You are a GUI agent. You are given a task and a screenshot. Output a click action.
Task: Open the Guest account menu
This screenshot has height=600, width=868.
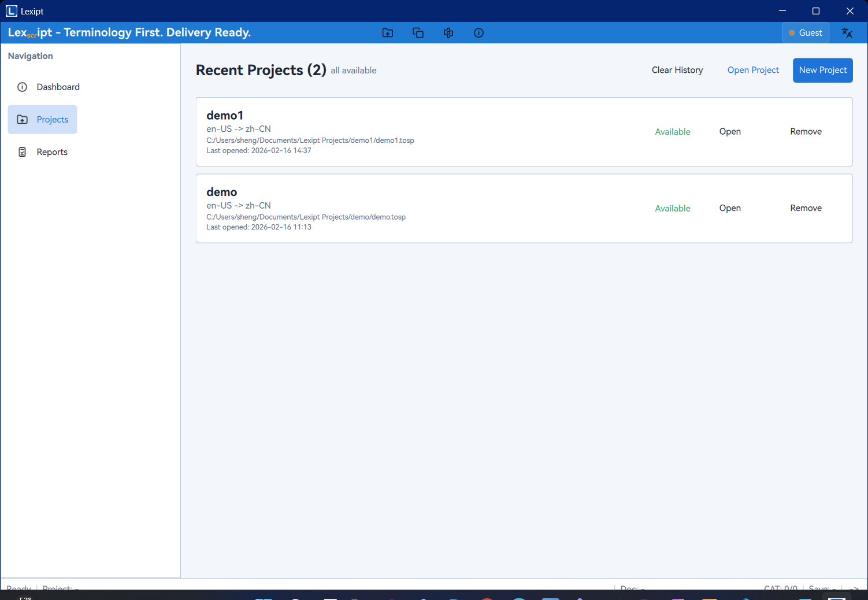coord(805,33)
